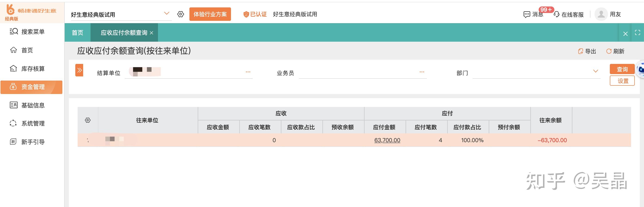Open 新手引导 in the sidebar
The width and height of the screenshot is (644, 207).
tap(27, 142)
